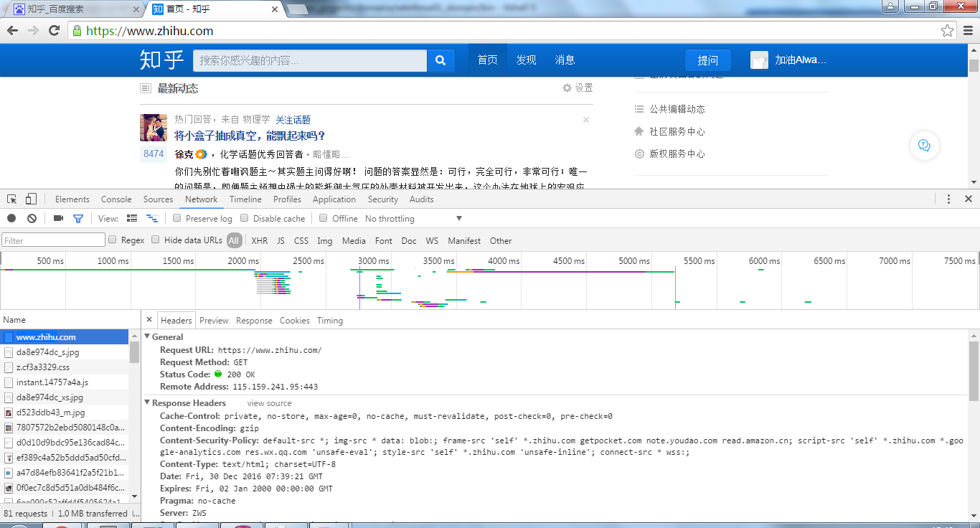Switch to large request rows view

tap(132, 219)
